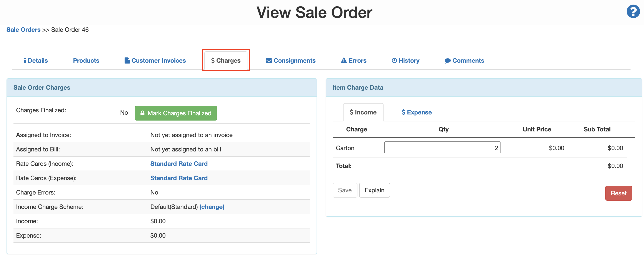This screenshot has height=255, width=644.
Task: Click the dollar icon on the Income tab
Action: (352, 112)
